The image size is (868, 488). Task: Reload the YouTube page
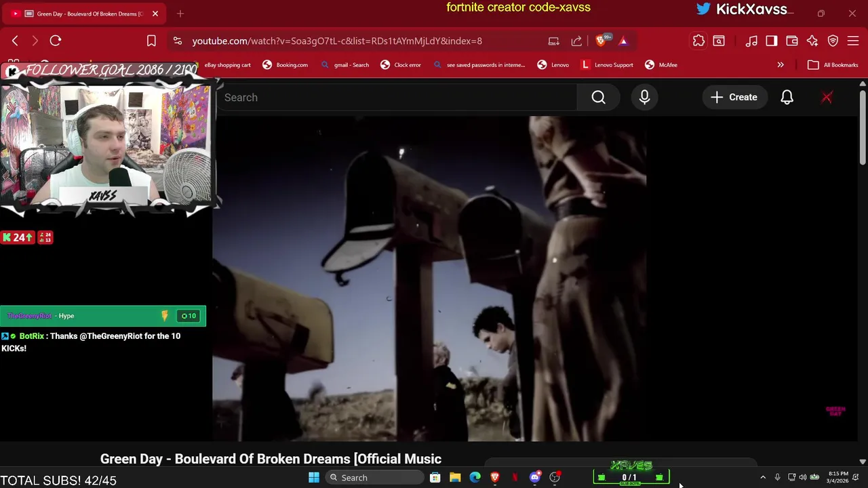click(56, 41)
